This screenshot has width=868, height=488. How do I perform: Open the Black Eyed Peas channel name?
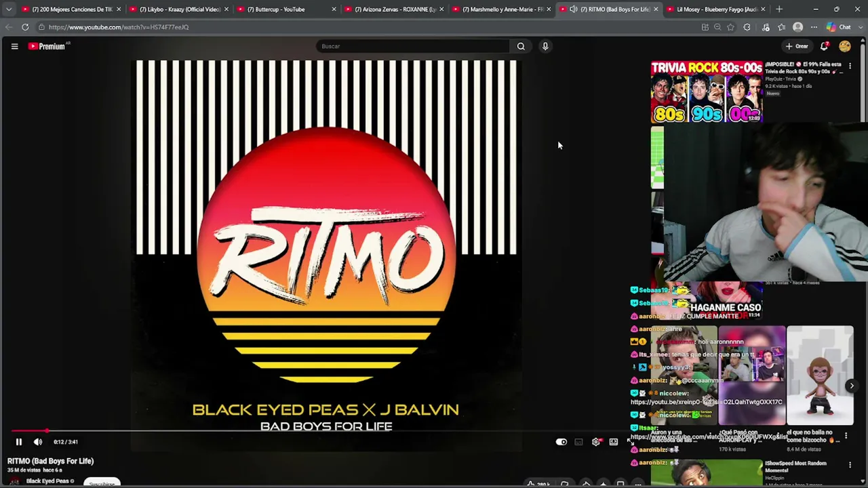pyautogui.click(x=47, y=481)
